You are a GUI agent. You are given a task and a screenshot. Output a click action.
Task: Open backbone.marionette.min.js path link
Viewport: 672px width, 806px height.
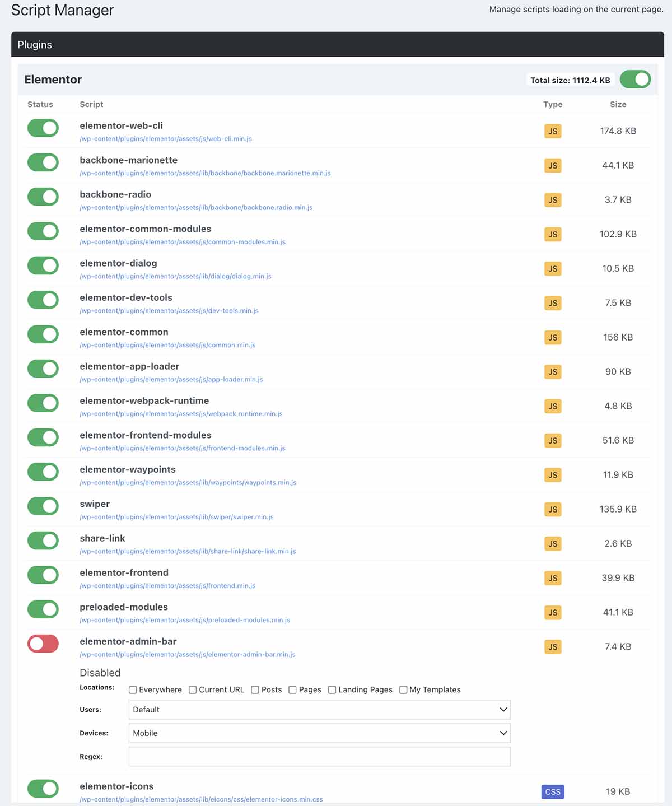205,173
